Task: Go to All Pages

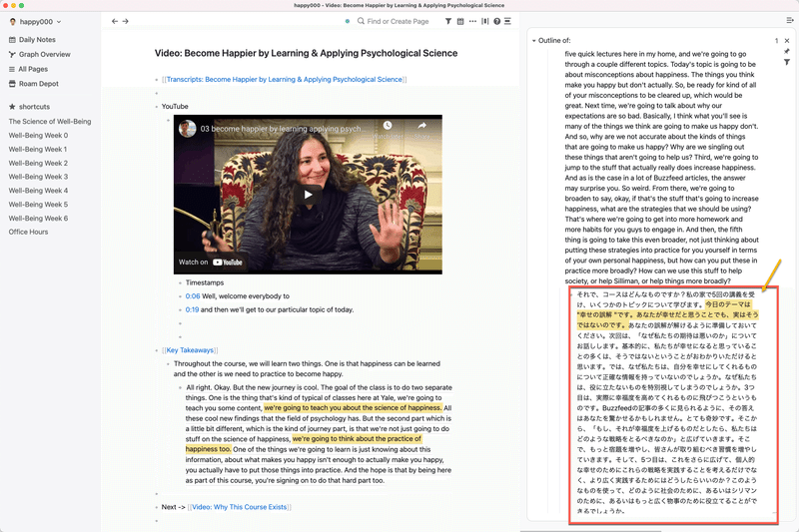Action: [33, 69]
